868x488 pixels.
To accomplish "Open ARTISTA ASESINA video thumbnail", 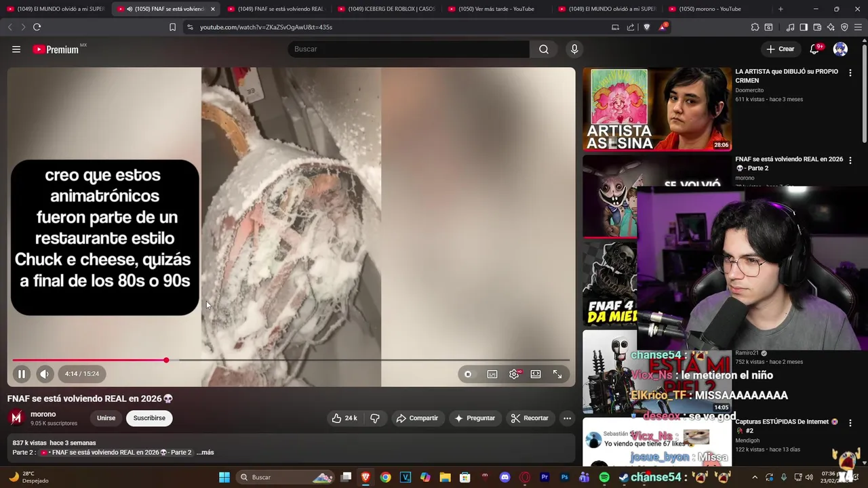I will tap(657, 109).
